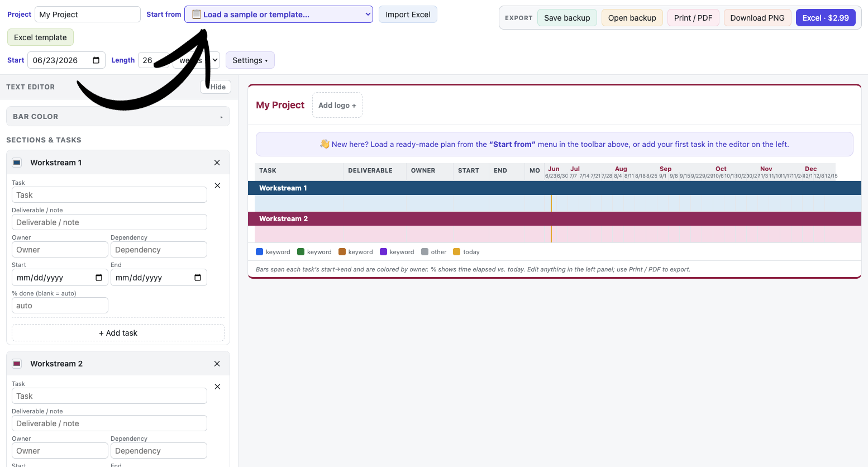Screen dimensions: 868x467
Task: Delete the task in Workstream 1
Action: click(217, 185)
